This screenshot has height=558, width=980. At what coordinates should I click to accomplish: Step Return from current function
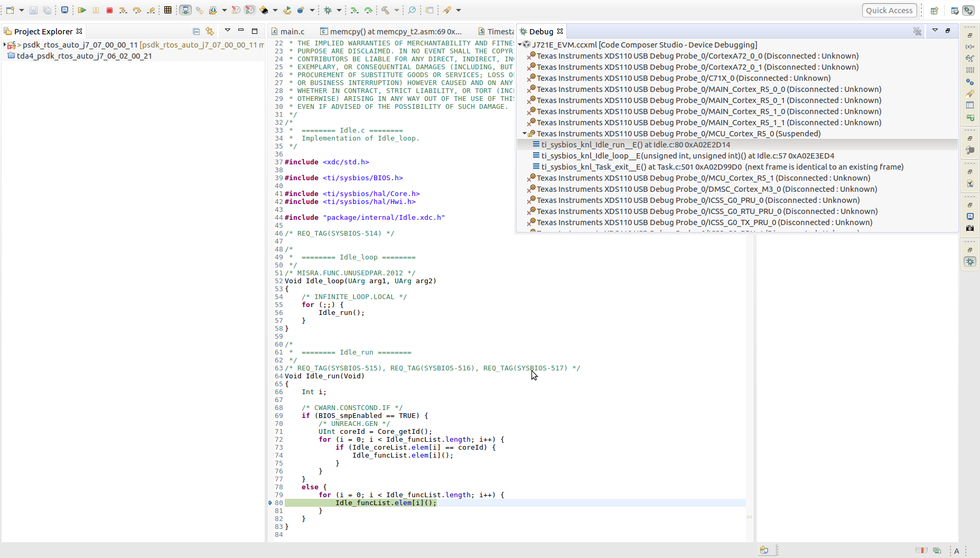click(151, 10)
